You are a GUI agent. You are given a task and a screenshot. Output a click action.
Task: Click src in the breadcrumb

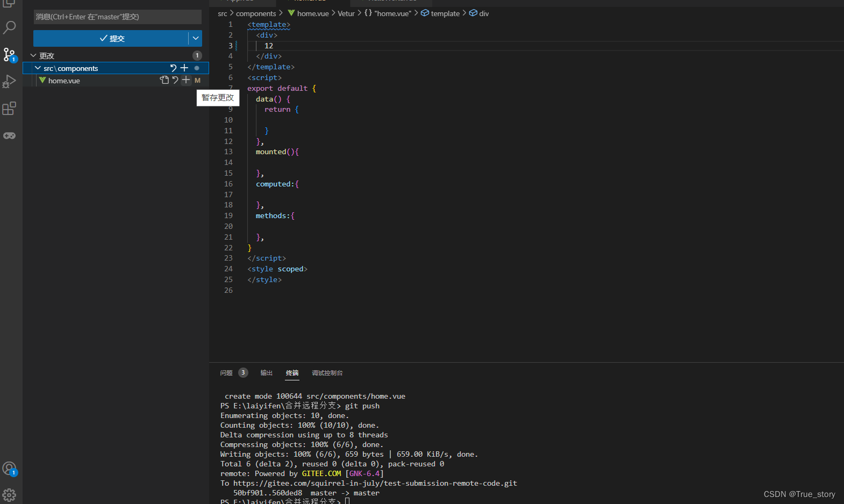(x=223, y=13)
